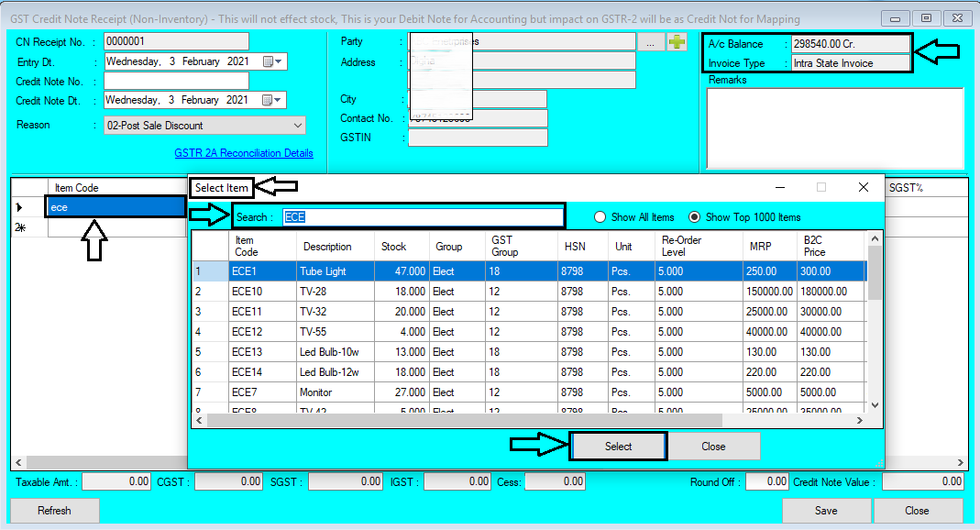Open the calendar icon beside Entry Dt.

coord(270,61)
